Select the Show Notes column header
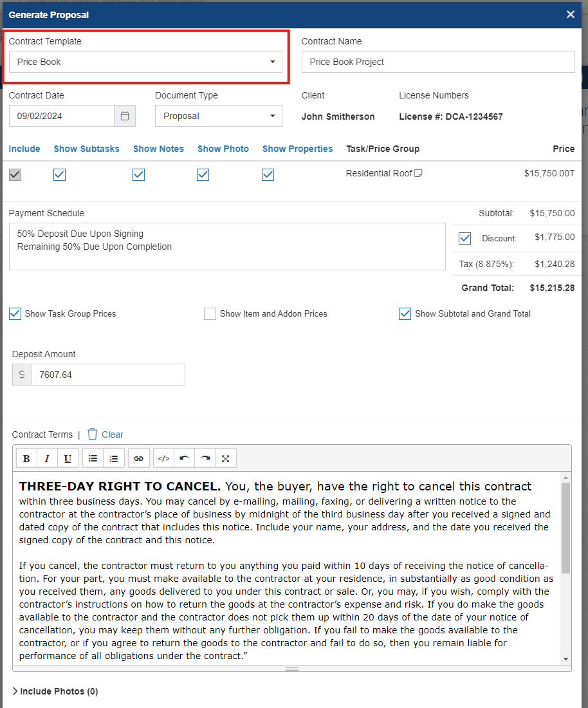The height and width of the screenshot is (708, 588). [x=158, y=149]
